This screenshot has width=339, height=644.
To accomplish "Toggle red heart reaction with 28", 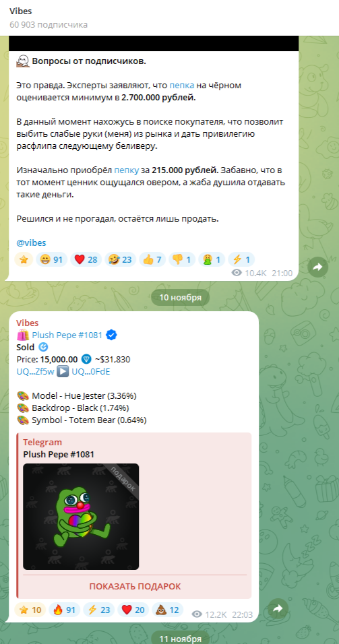I will click(x=86, y=259).
